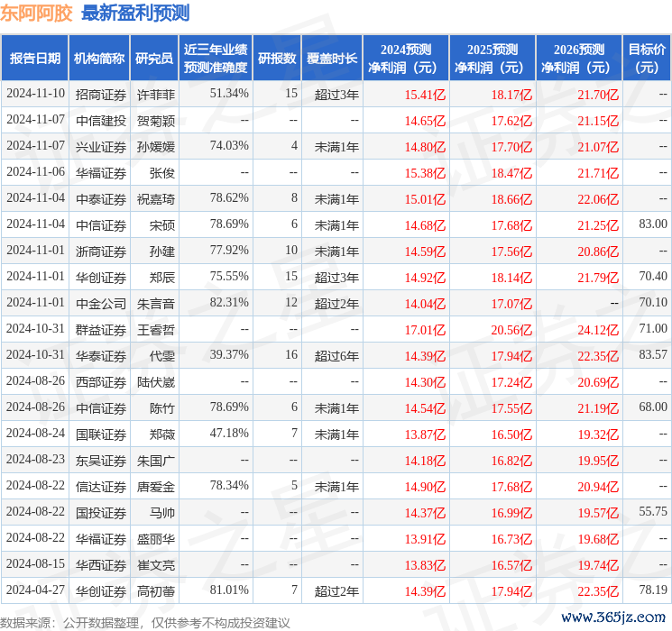Image resolution: width=672 pixels, height=631 pixels.
Task: Select the 华泰证券 institution cell
Action: tap(101, 356)
